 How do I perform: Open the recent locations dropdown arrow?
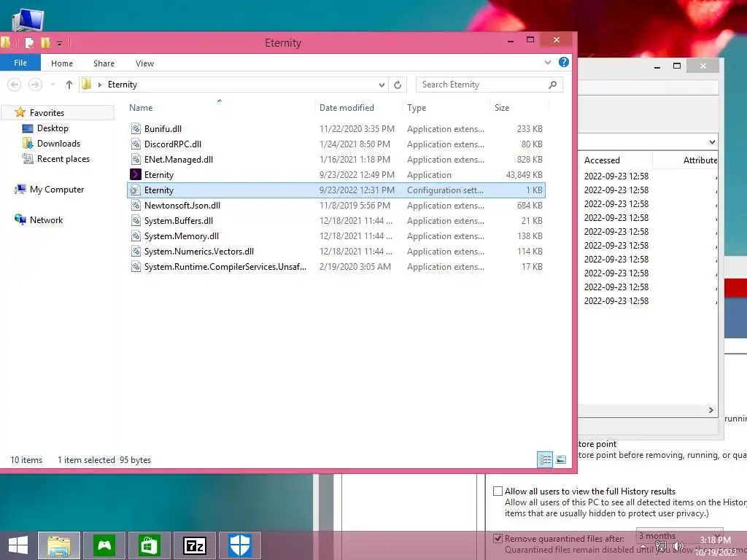53,85
